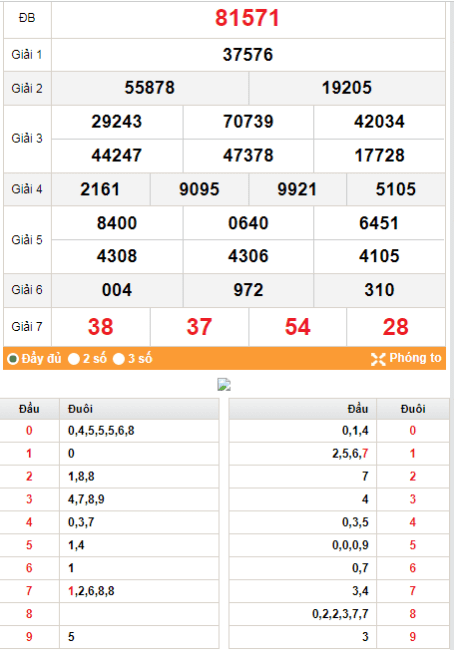
Task: Click the Giải 1 number 37576
Action: [248, 55]
